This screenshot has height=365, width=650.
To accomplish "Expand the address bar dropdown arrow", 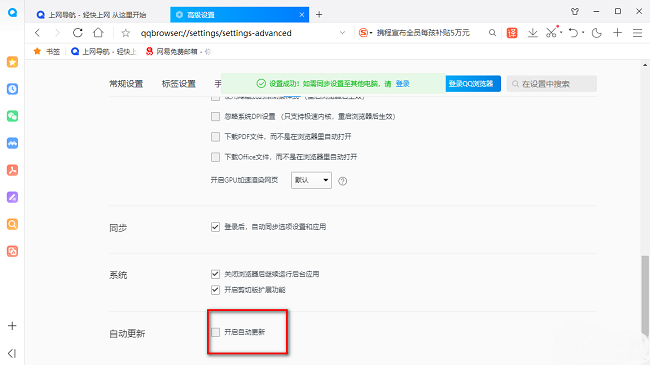I will [342, 33].
